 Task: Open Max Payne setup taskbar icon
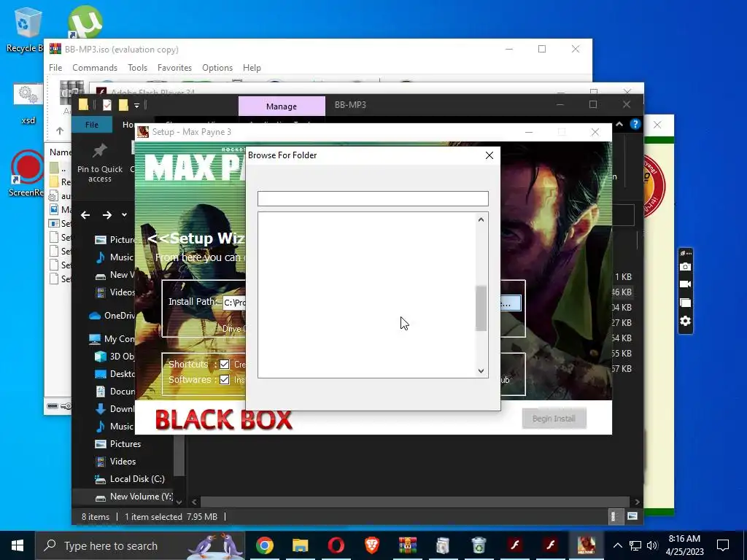[586, 545]
